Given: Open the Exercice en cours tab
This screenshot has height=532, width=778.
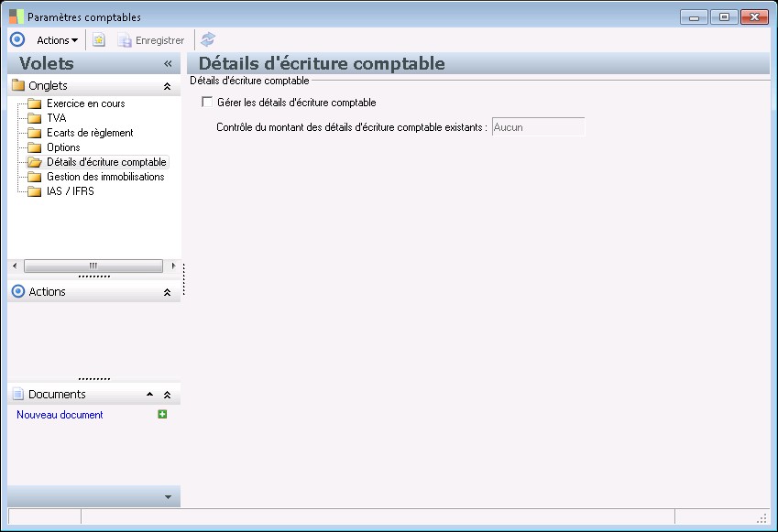Looking at the screenshot, I should [x=86, y=103].
